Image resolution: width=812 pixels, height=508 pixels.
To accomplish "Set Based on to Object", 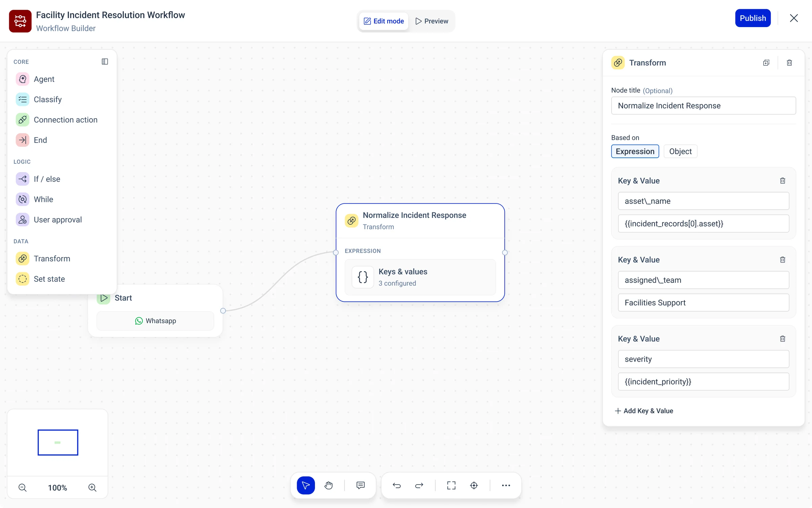I will click(x=680, y=151).
